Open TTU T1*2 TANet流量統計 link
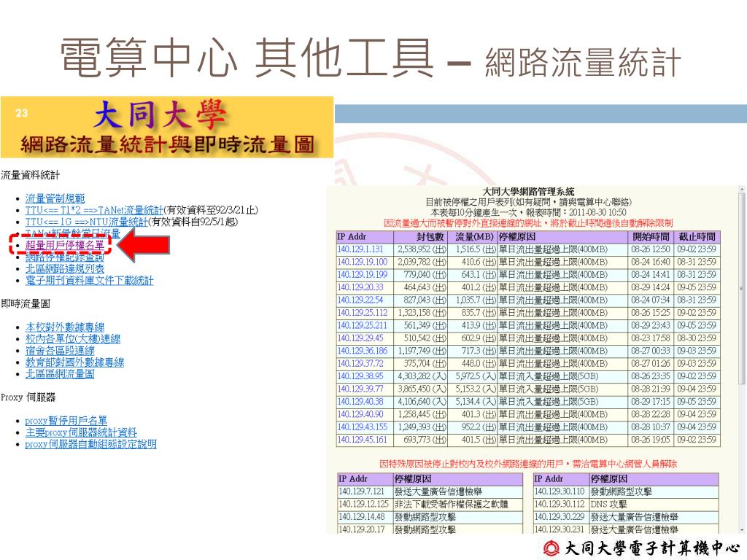 click(94, 210)
